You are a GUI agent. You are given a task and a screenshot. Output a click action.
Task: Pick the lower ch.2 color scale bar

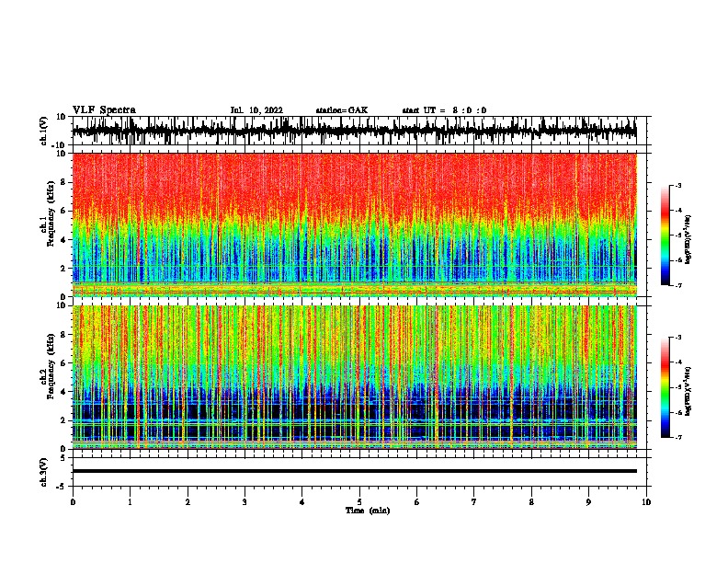pyautogui.click(x=665, y=387)
